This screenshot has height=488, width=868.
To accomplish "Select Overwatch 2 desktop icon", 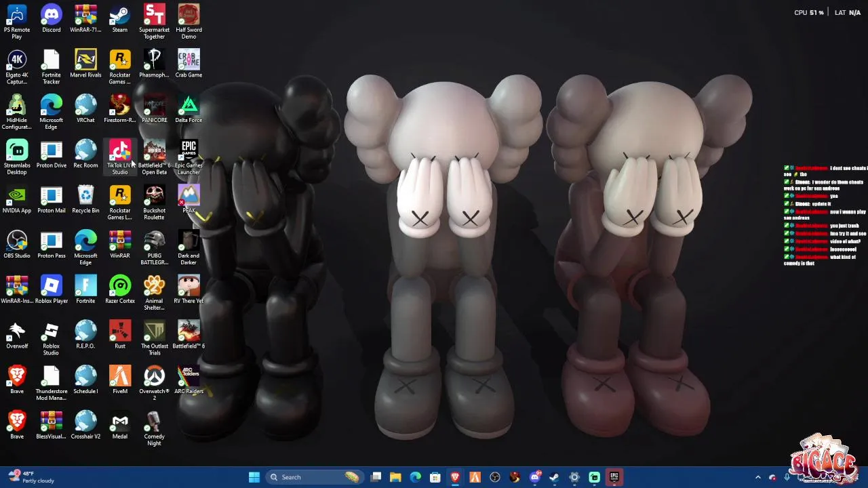I will point(154,384).
